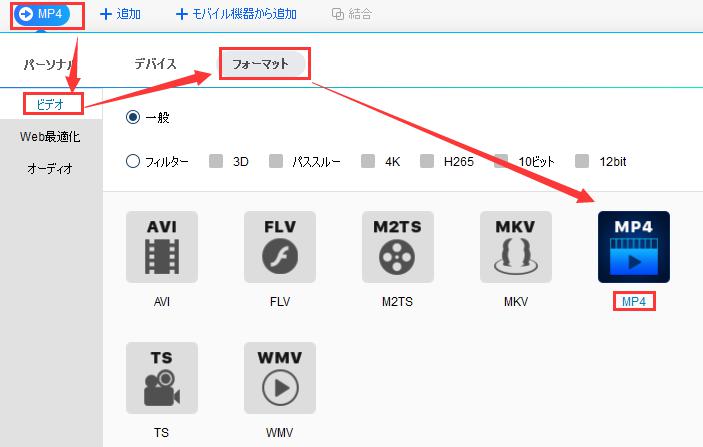Click the plus icon beside モバイル機器から追加
Viewport: 703px width, 447px height.
point(182,14)
